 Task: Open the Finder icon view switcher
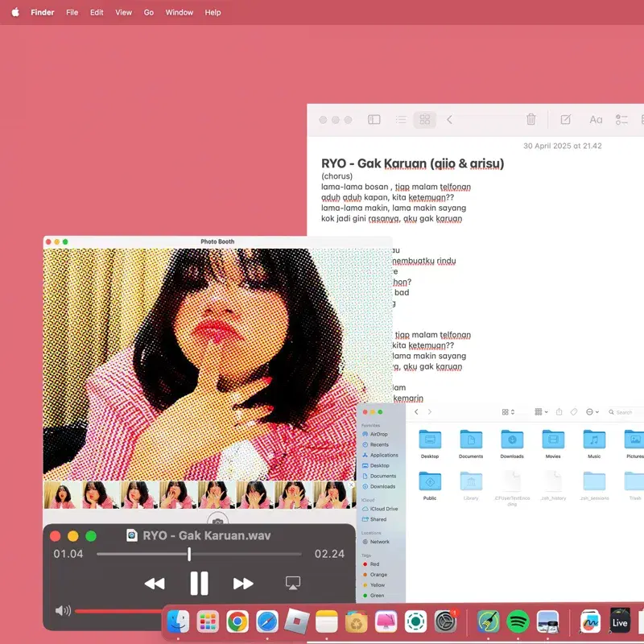(x=508, y=412)
